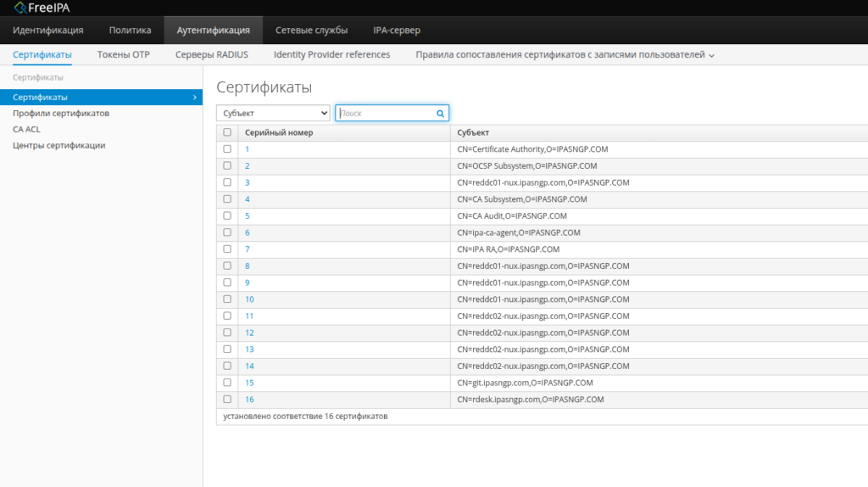Screen dimensions: 868x487
Task: Click the chevron in the Сертификаты sidebar row
Action: pyautogui.click(x=194, y=98)
